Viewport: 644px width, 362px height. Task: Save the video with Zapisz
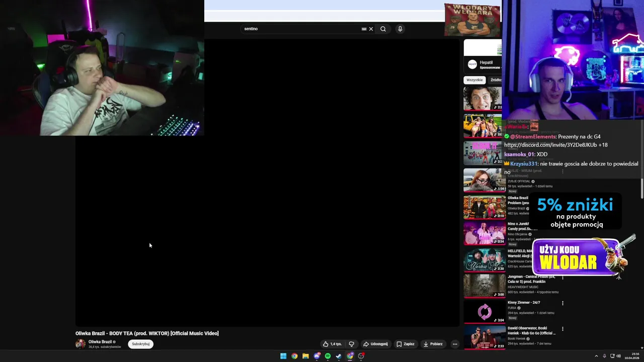point(406,344)
